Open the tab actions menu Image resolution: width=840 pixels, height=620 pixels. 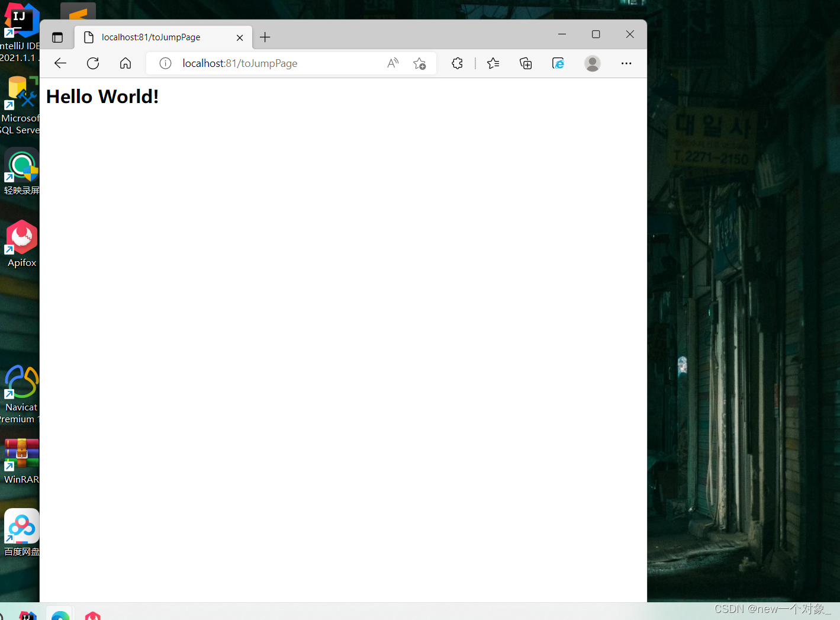pyautogui.click(x=57, y=37)
